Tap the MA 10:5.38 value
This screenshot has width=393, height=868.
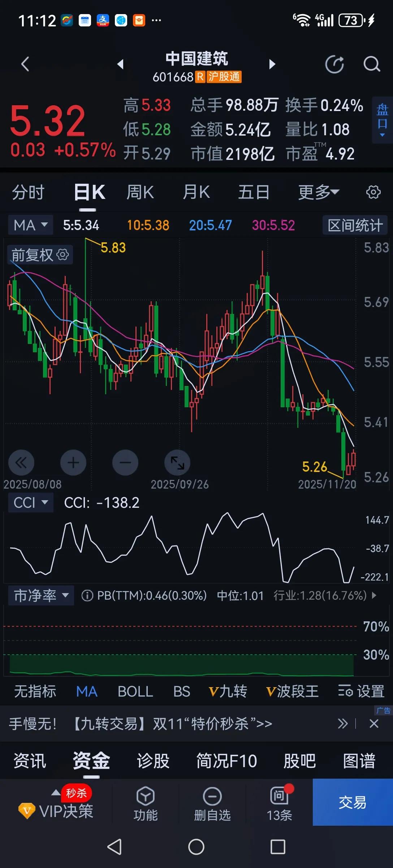pos(148,225)
